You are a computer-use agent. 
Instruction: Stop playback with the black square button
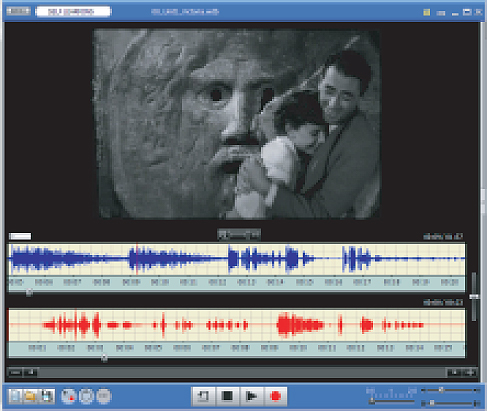pos(228,396)
